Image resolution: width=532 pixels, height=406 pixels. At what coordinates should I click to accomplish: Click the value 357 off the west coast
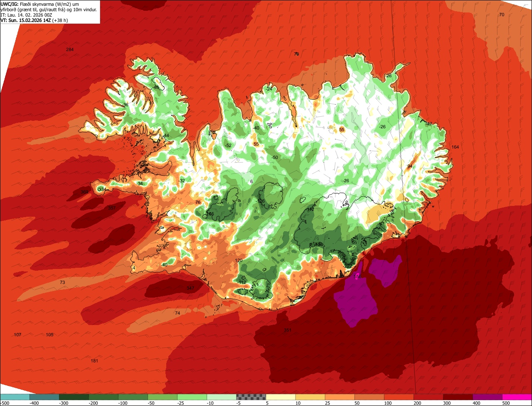point(112,208)
